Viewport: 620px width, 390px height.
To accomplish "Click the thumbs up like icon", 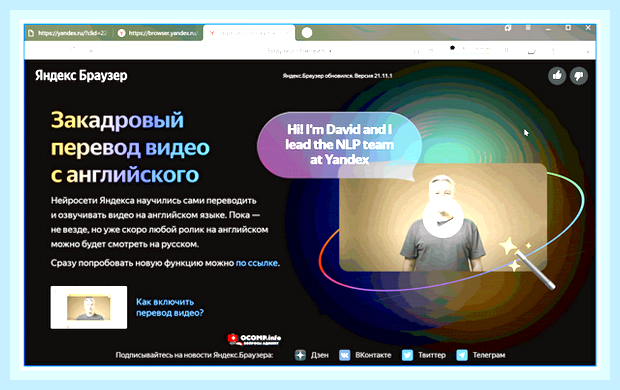I will coord(557,76).
